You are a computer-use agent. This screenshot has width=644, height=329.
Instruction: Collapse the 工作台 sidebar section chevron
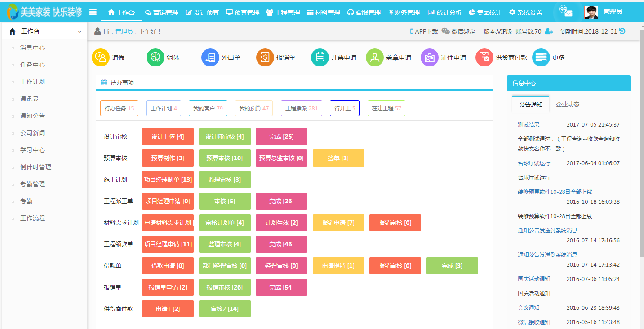tap(80, 32)
